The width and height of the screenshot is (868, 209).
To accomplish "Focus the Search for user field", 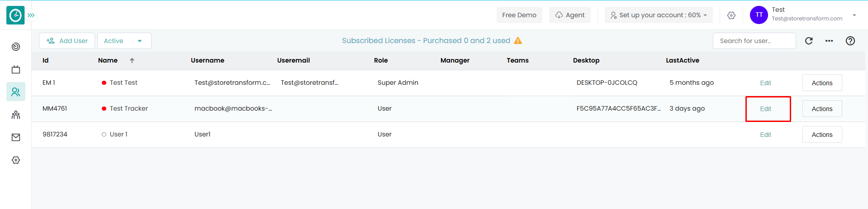I will click(x=754, y=41).
